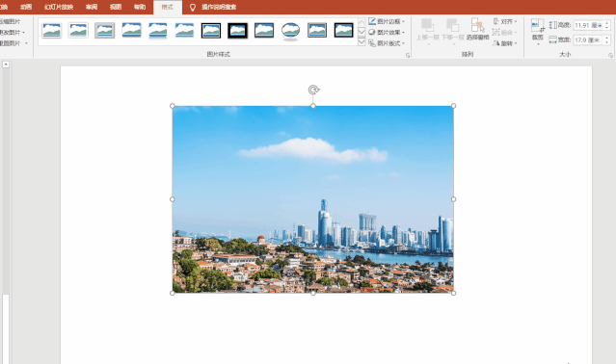Click the 高度 height value field

click(588, 25)
